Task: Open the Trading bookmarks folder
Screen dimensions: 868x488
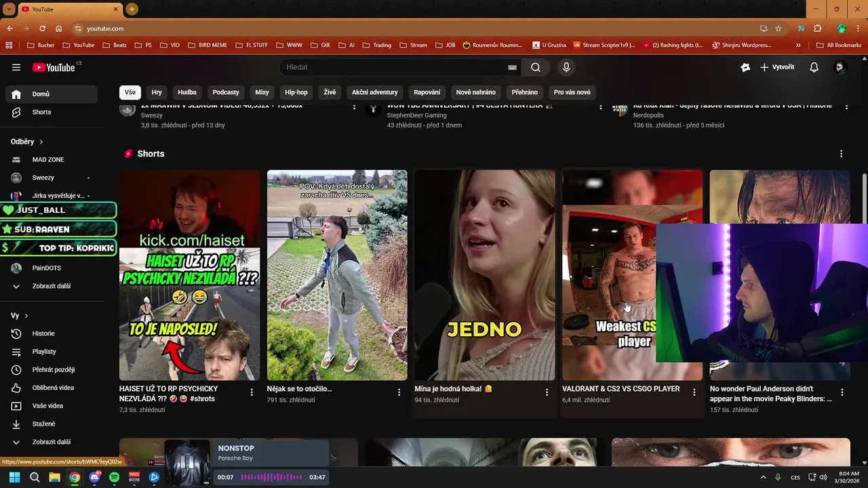Action: tap(377, 45)
